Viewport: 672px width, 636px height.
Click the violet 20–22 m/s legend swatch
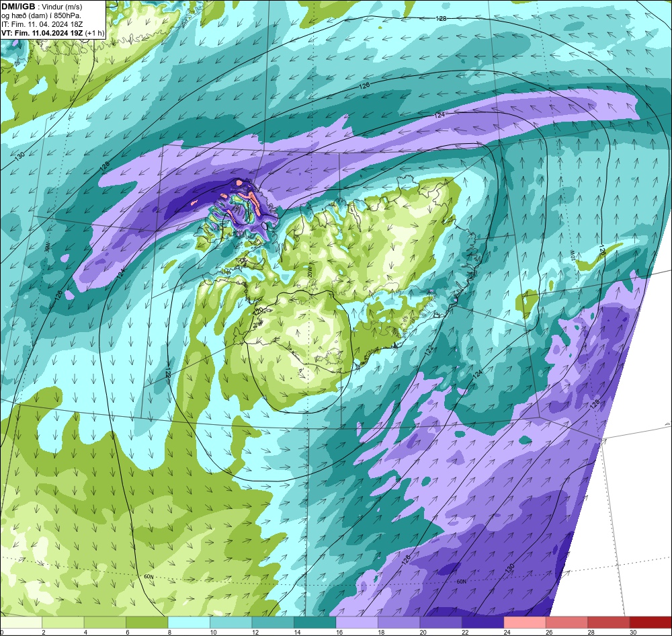click(x=441, y=623)
